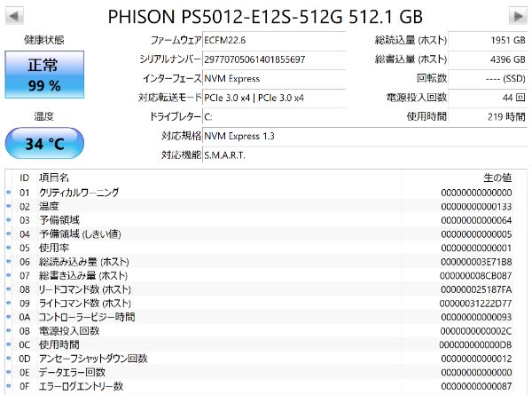The width and height of the screenshot is (532, 395).
Task: Select the アンセーフシャットダウン回数 row
Action: coord(260,359)
